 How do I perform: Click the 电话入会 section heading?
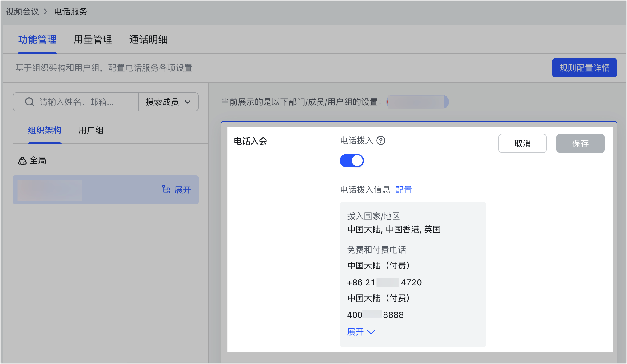(250, 141)
